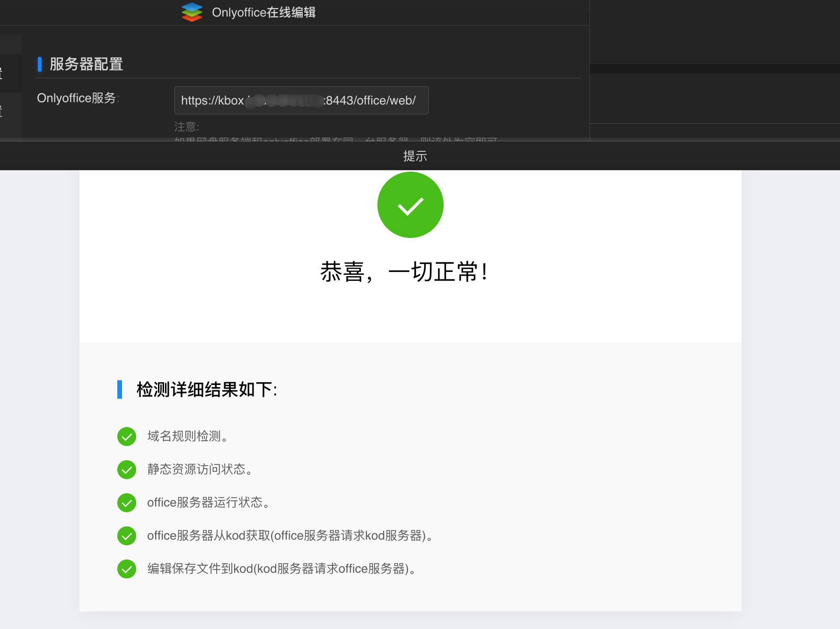Click the 提示 dialog title bar
This screenshot has height=629, width=840.
coord(415,156)
